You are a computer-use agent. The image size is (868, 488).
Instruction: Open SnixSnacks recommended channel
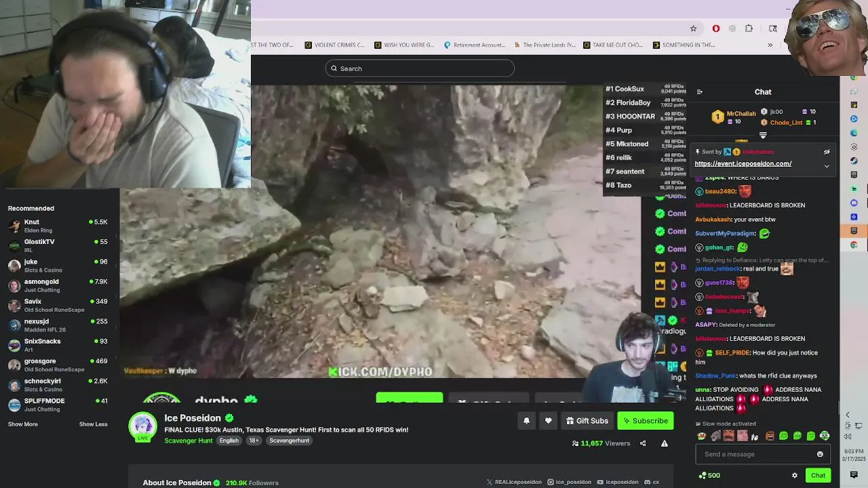pos(58,345)
